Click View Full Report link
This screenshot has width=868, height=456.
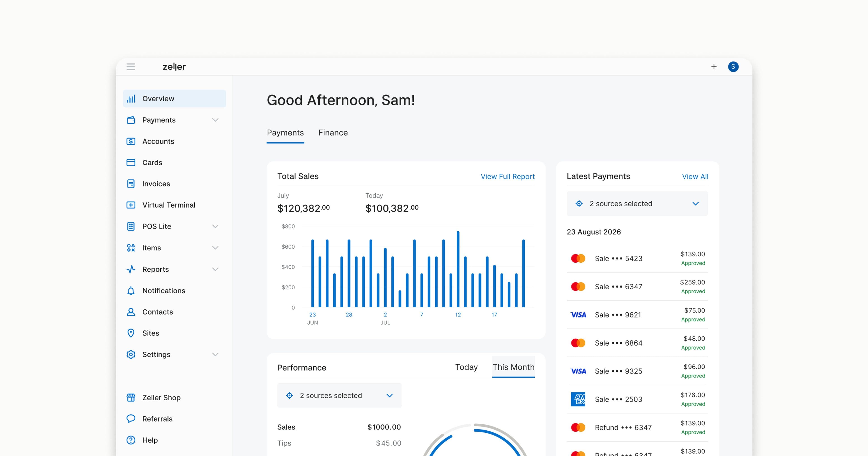(507, 176)
